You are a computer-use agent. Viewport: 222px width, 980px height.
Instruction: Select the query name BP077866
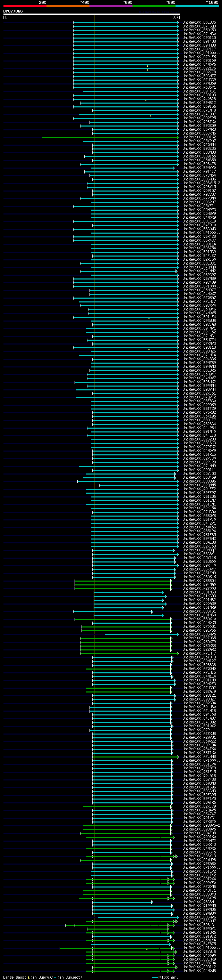point(13,11)
